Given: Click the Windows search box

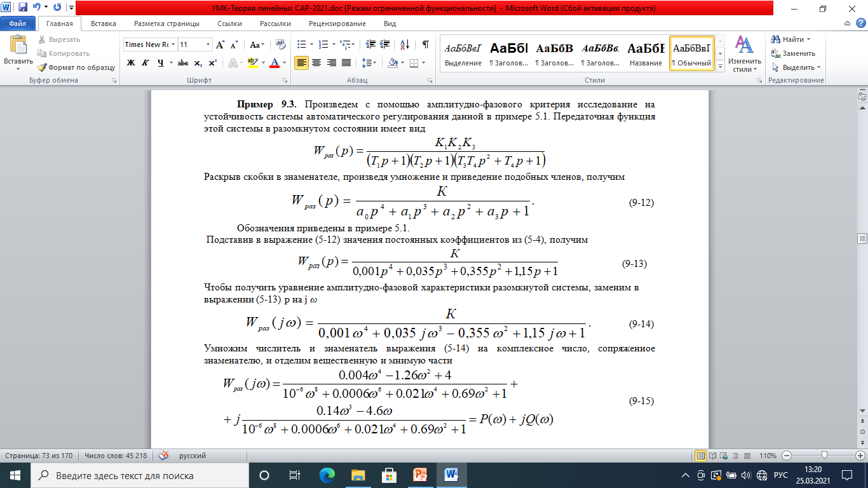Looking at the screenshot, I should (140, 475).
